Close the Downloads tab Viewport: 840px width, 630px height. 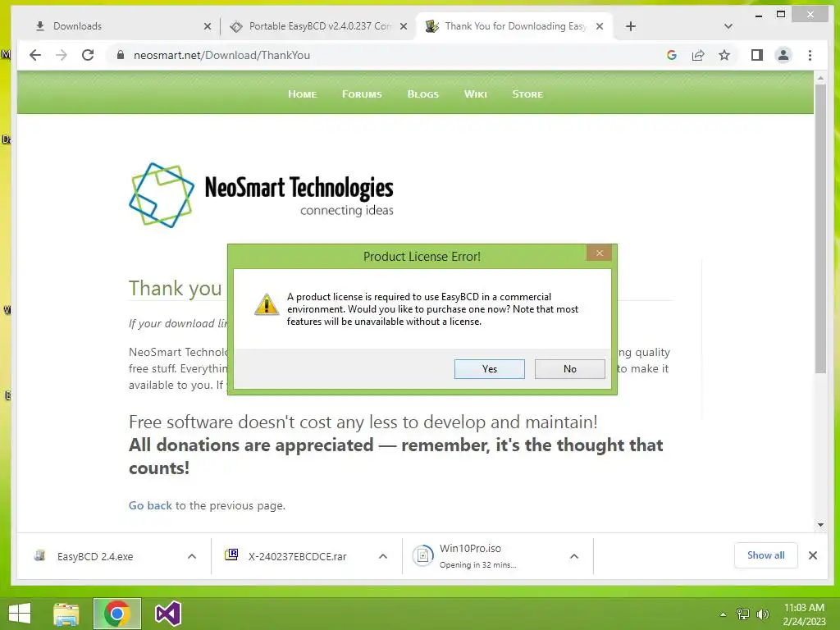[x=208, y=26]
